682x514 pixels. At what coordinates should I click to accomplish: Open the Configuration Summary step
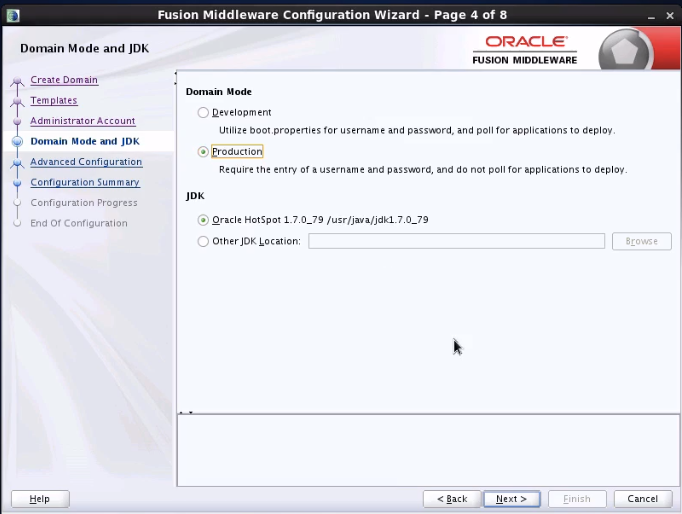click(85, 182)
